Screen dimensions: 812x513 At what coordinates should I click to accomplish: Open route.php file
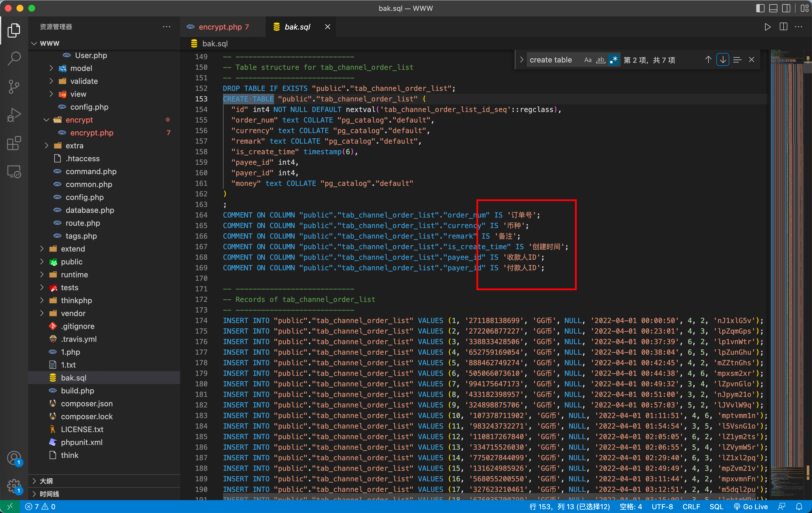click(x=83, y=223)
